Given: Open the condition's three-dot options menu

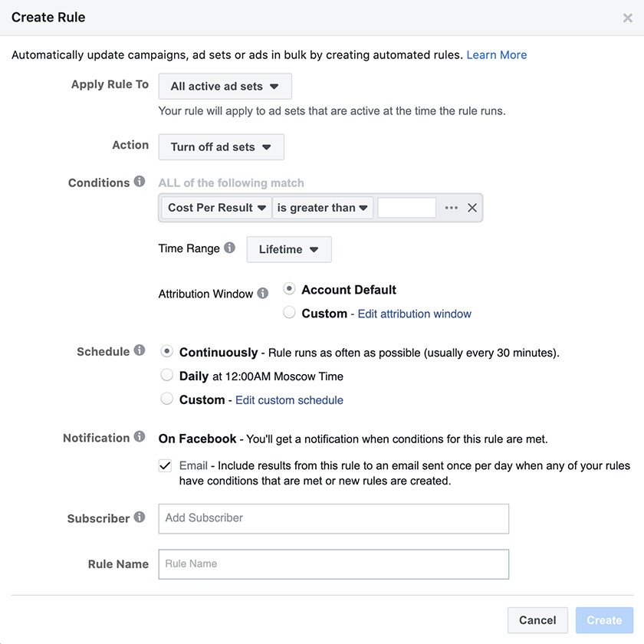Looking at the screenshot, I should coord(451,208).
